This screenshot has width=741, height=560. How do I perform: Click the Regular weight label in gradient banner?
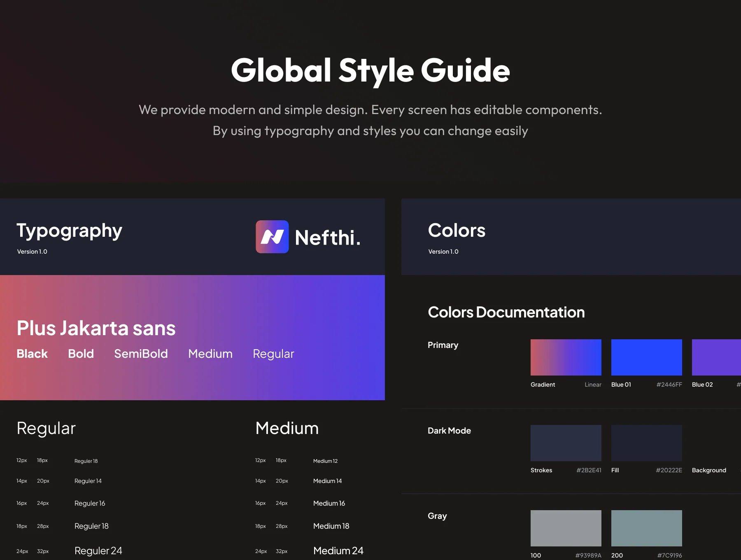tap(273, 354)
